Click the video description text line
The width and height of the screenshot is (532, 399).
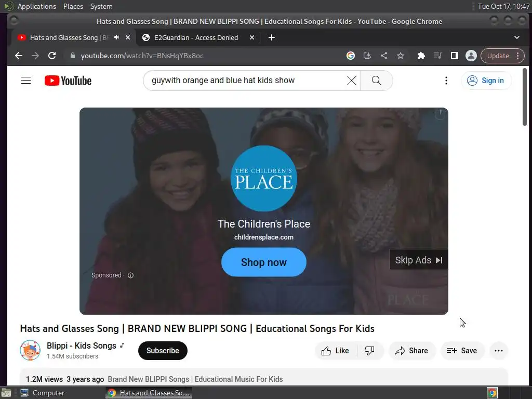[195, 379]
